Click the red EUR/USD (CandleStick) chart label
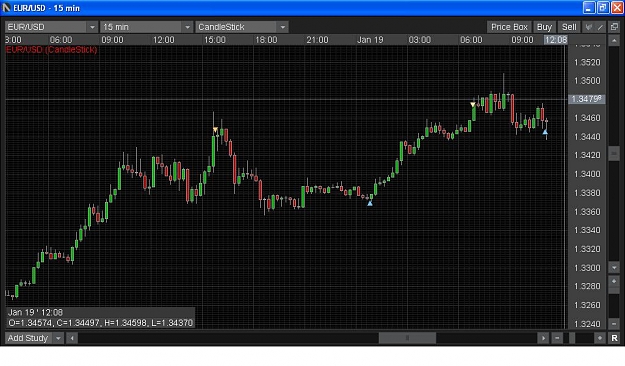Viewport: 625px width, 366px height. click(x=51, y=49)
